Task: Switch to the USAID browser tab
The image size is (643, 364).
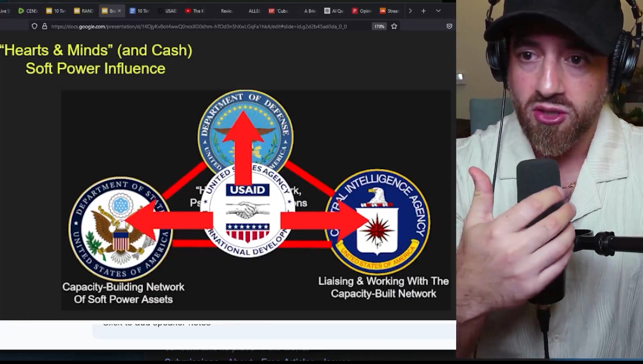Action: [x=167, y=11]
